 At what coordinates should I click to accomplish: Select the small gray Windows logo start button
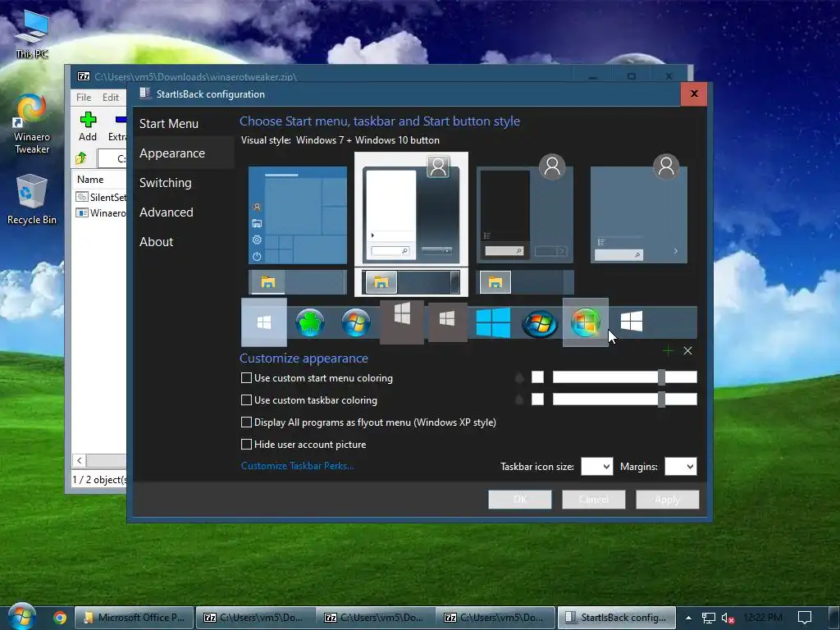point(447,322)
